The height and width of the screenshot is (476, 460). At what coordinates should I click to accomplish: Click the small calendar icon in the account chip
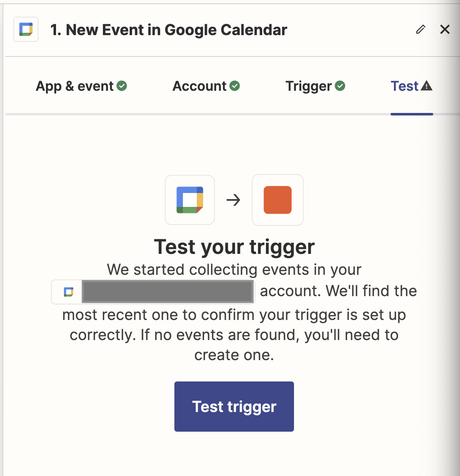(69, 292)
